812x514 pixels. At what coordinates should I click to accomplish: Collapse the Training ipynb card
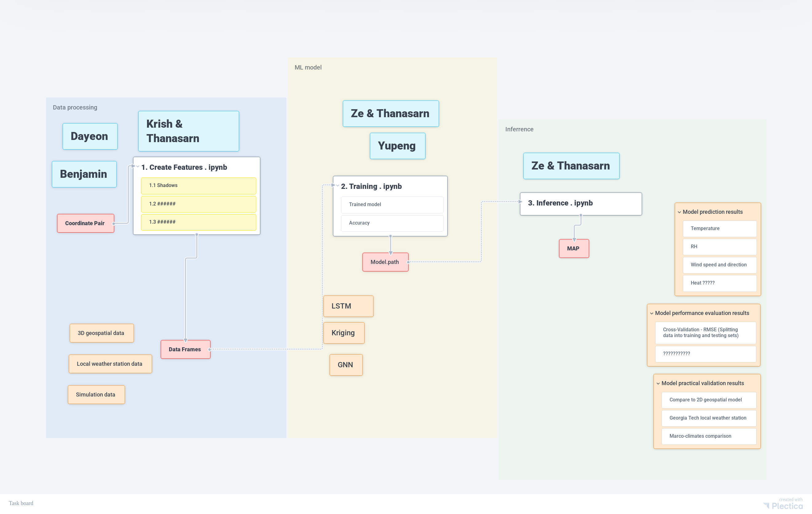pyautogui.click(x=337, y=185)
